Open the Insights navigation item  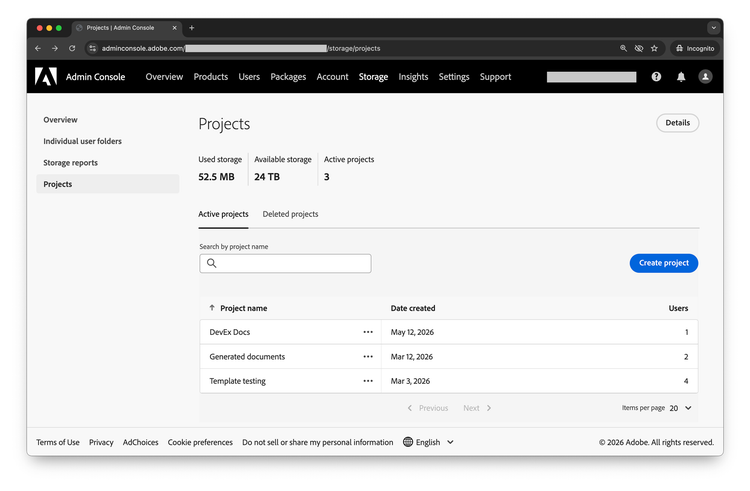pos(413,76)
